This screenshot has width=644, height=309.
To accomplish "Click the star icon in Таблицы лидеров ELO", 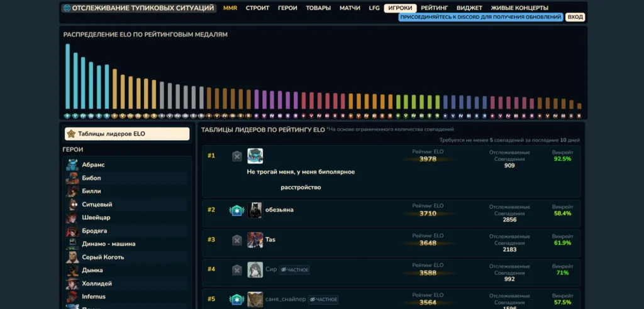I will point(71,134).
